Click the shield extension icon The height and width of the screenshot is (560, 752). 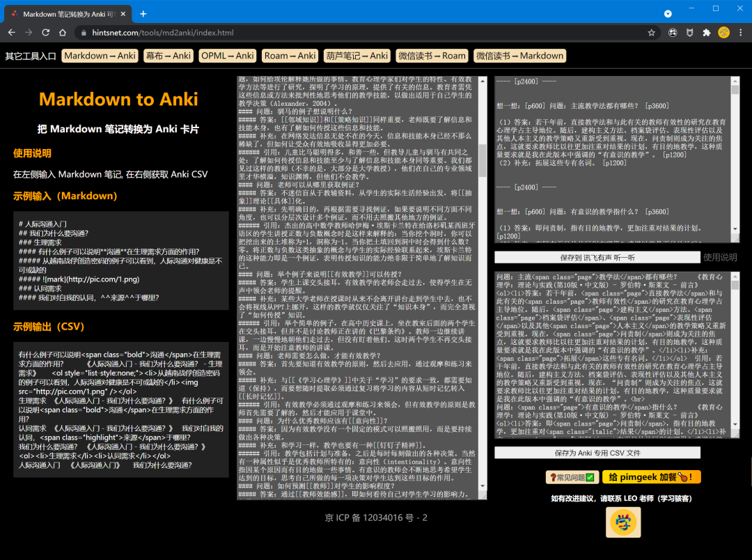click(x=689, y=33)
